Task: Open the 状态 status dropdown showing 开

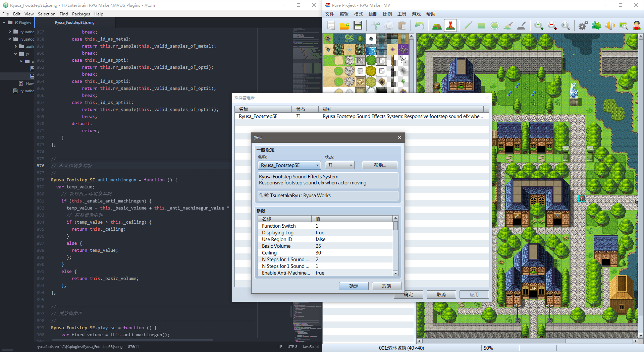Action: pos(339,165)
